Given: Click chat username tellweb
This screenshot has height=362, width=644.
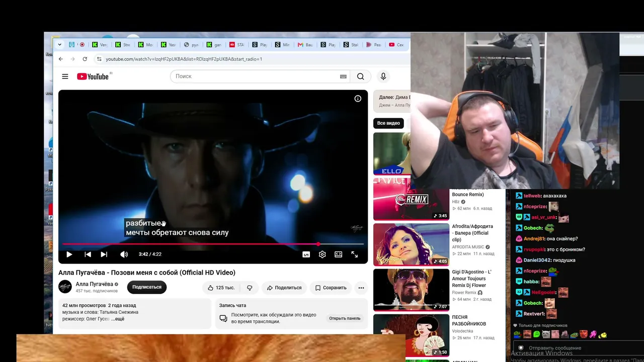Looking at the screenshot, I should point(532,196).
